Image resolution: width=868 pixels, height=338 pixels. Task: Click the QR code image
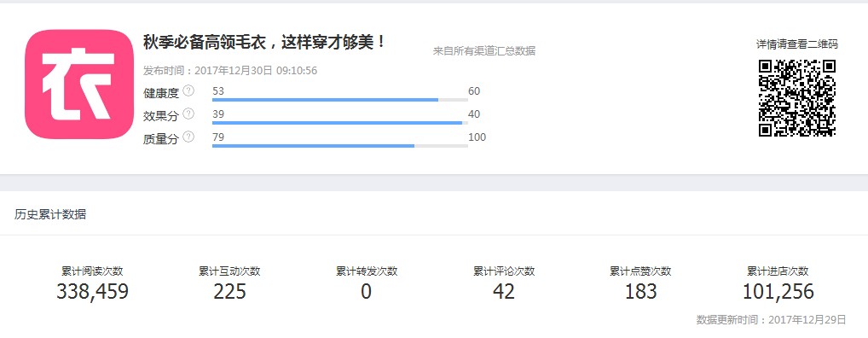pyautogui.click(x=796, y=97)
